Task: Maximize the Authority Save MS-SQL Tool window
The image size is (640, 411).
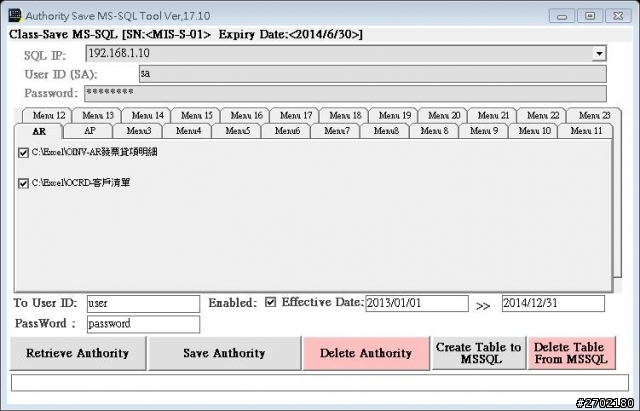Action: tap(590, 16)
